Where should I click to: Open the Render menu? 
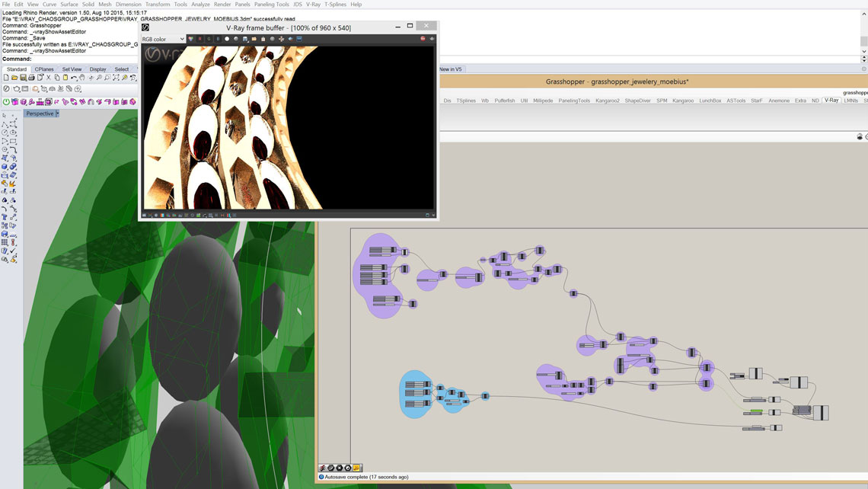tap(222, 4)
